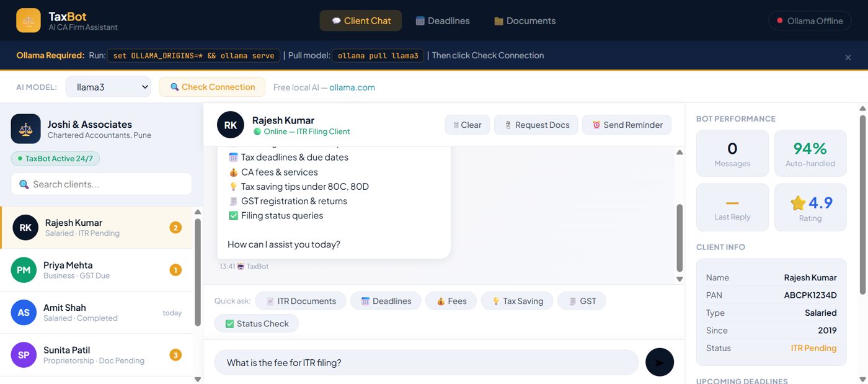Click the AS avatar for Amit Shah
Viewport: 868px width, 384px height.
[x=24, y=312]
